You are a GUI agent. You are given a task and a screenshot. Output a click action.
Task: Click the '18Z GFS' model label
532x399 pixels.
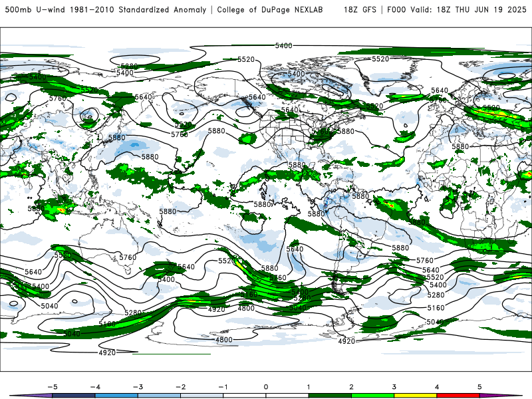point(360,10)
